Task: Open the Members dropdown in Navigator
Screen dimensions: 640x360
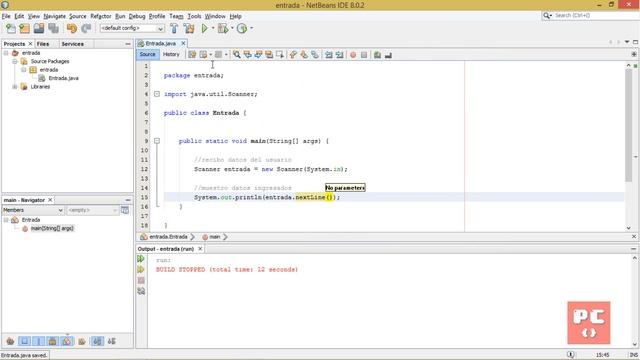Action: click(33, 210)
